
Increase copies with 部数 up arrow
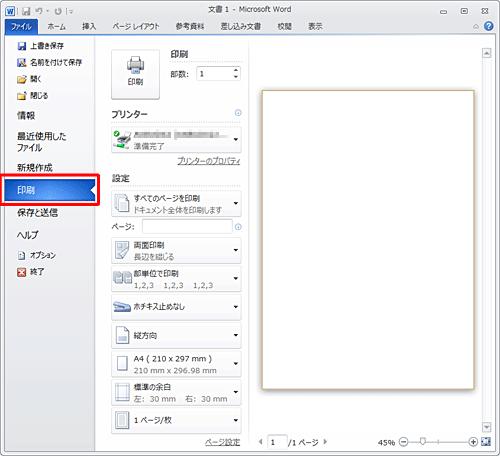[236, 70]
